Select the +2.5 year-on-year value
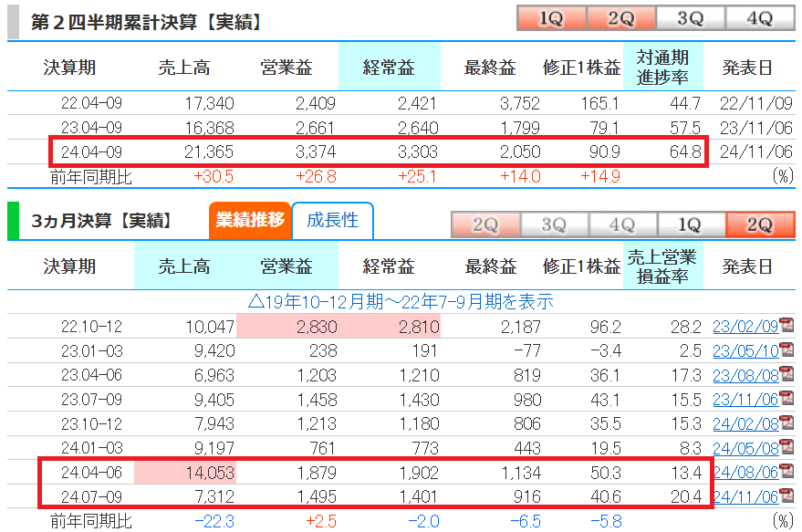The height and width of the screenshot is (532, 802). [320, 521]
